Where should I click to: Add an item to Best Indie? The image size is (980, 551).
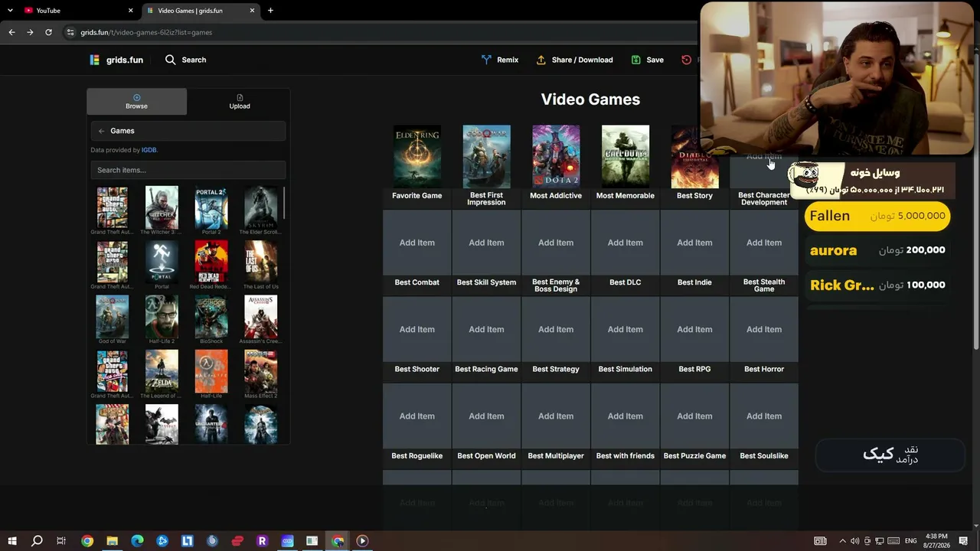pos(694,243)
